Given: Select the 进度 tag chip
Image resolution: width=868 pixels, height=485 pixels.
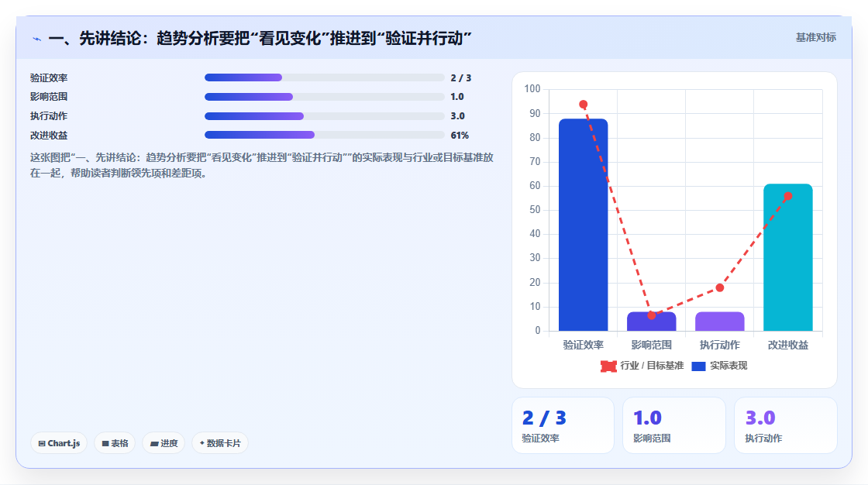Looking at the screenshot, I should (164, 443).
